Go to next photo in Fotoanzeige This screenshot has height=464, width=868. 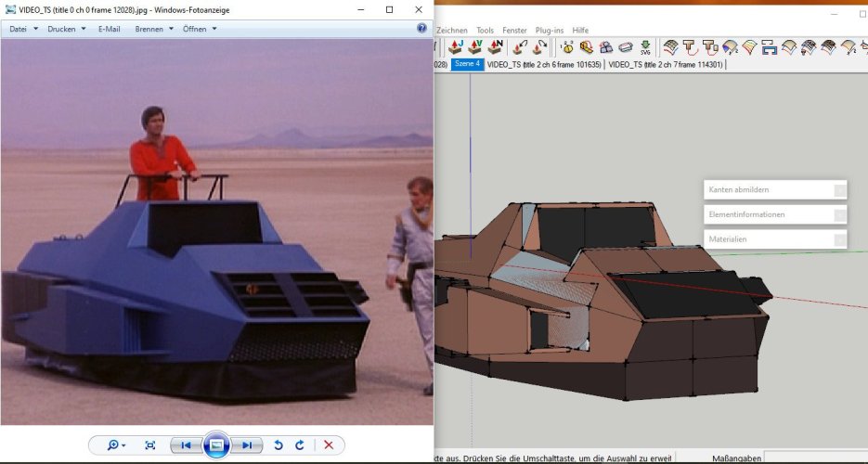(x=247, y=445)
